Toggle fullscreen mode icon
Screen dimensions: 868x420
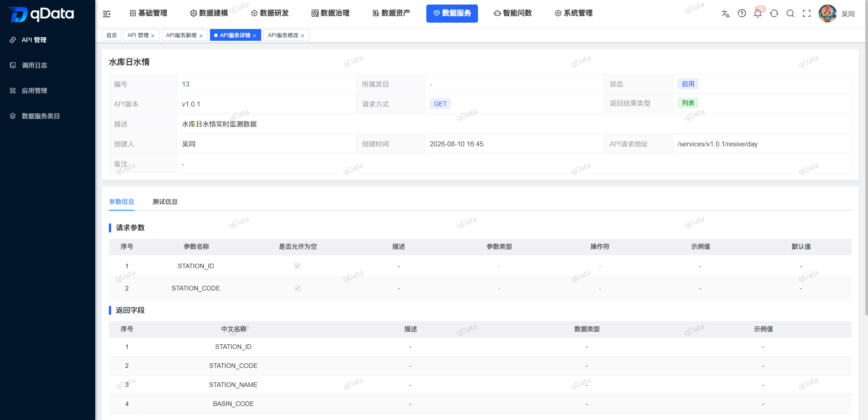807,14
